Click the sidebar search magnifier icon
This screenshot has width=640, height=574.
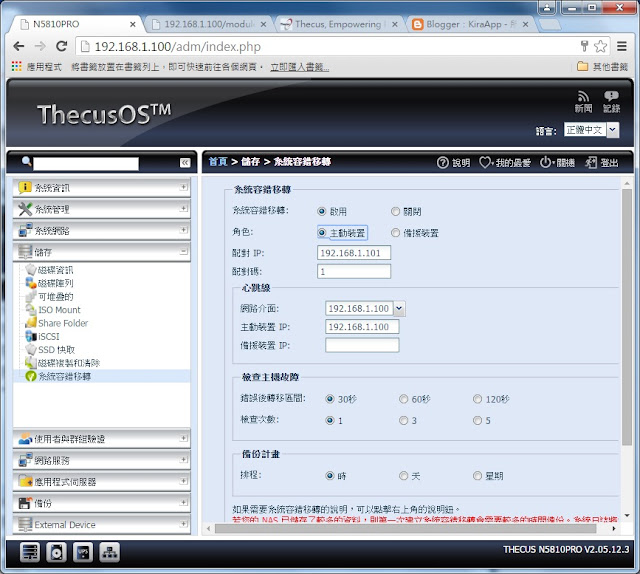[27, 162]
